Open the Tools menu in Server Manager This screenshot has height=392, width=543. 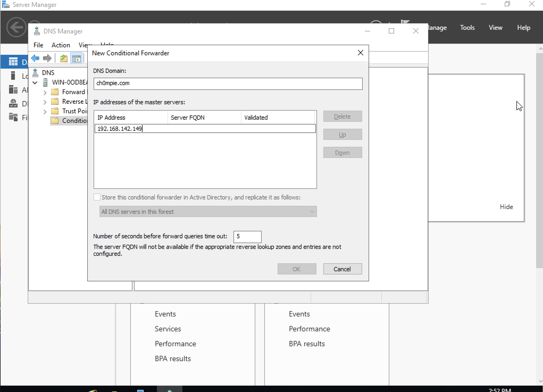pyautogui.click(x=467, y=28)
